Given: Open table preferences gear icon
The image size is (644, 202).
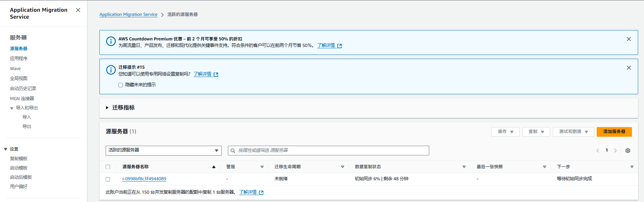Looking at the screenshot, I should tap(627, 151).
